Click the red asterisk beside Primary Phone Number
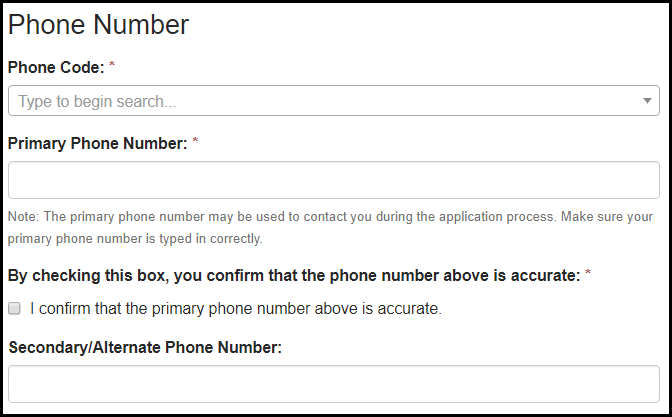Image resolution: width=672 pixels, height=417 pixels. click(x=195, y=143)
